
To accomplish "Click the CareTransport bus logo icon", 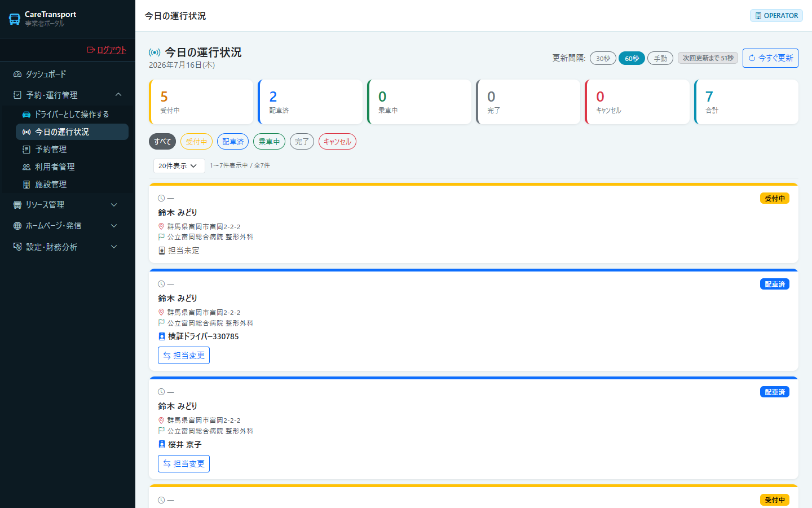I will tap(15, 19).
